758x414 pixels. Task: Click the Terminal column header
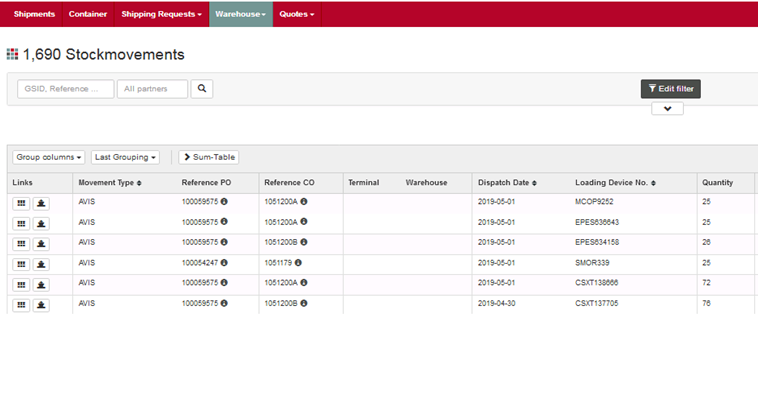364,183
